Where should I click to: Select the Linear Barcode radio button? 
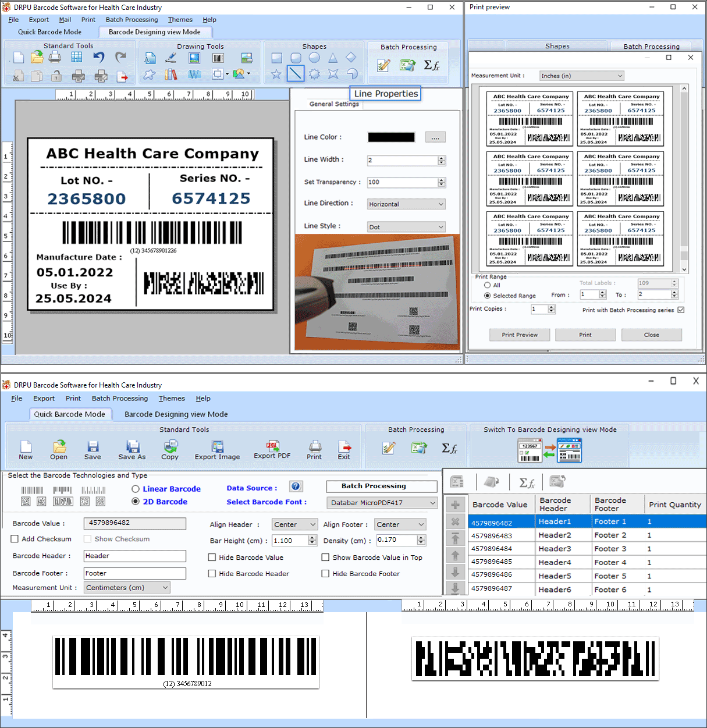pyautogui.click(x=136, y=489)
